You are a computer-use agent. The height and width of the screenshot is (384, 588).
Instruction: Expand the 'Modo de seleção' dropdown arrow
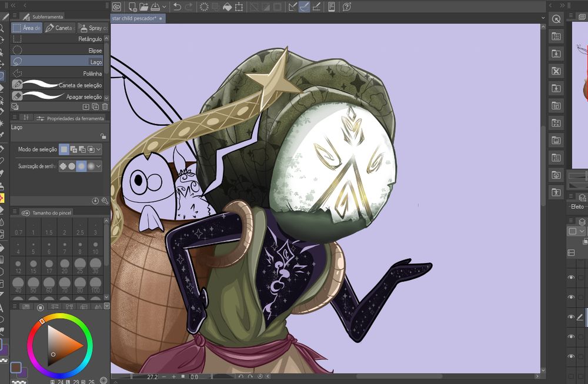coord(99,149)
